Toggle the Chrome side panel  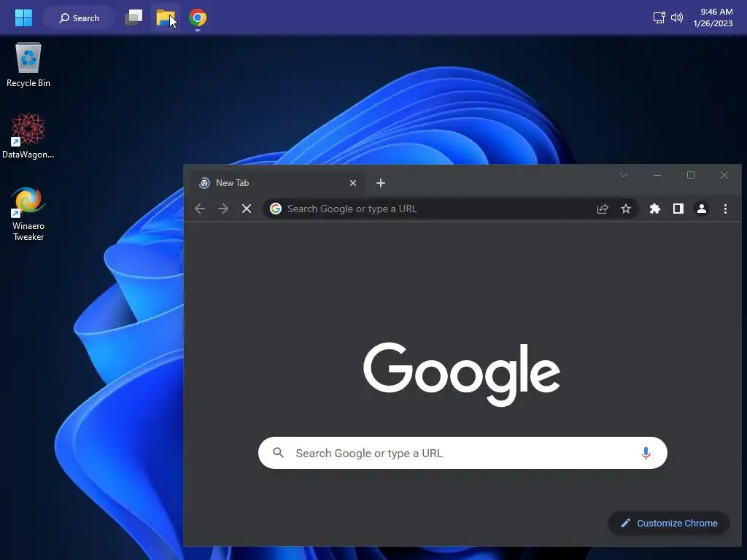pos(678,209)
